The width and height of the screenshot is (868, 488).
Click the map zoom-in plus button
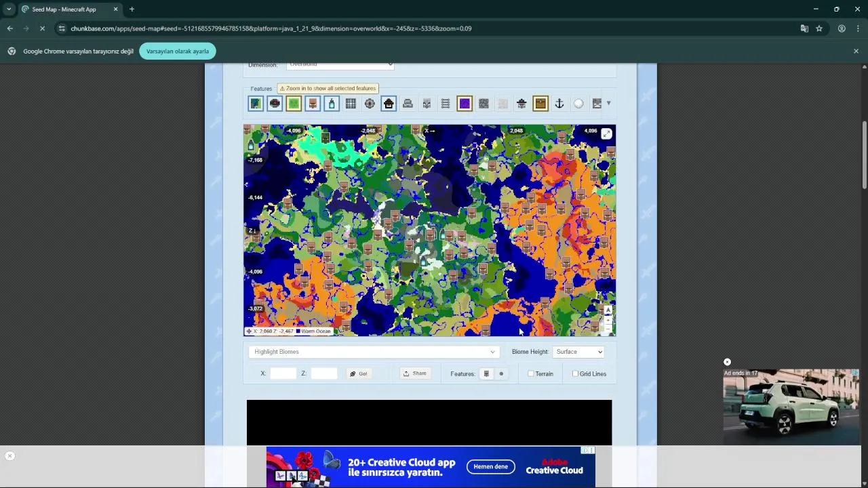click(x=608, y=319)
